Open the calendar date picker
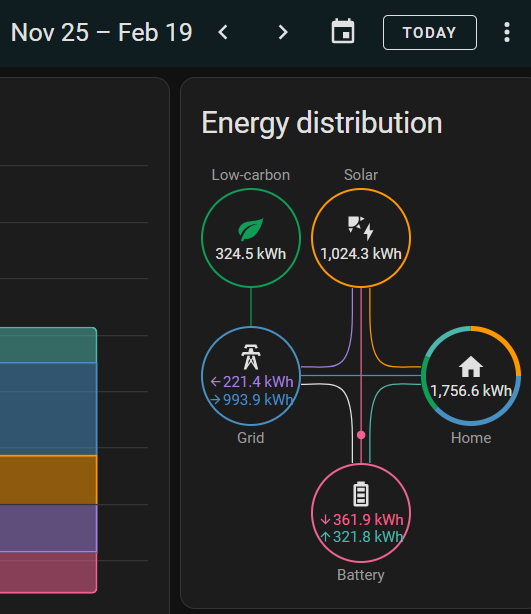This screenshot has width=531, height=614. tap(343, 31)
